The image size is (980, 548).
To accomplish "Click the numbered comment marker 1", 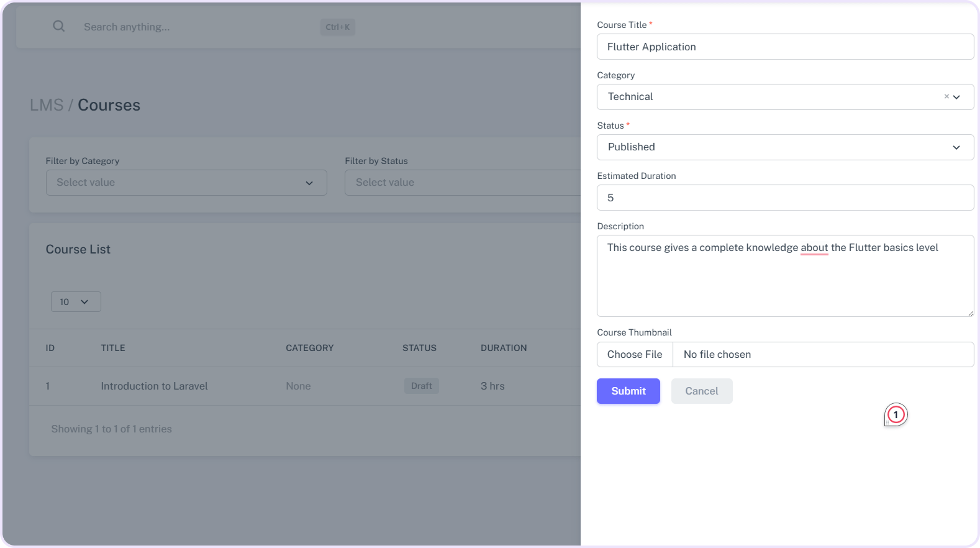I will [896, 415].
